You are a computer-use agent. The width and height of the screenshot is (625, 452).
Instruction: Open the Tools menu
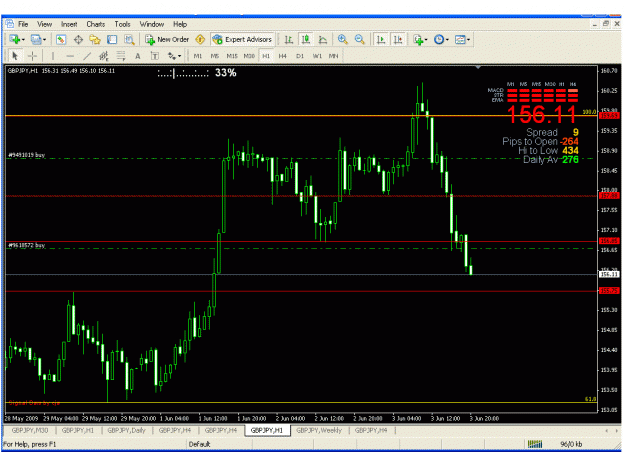tap(122, 24)
